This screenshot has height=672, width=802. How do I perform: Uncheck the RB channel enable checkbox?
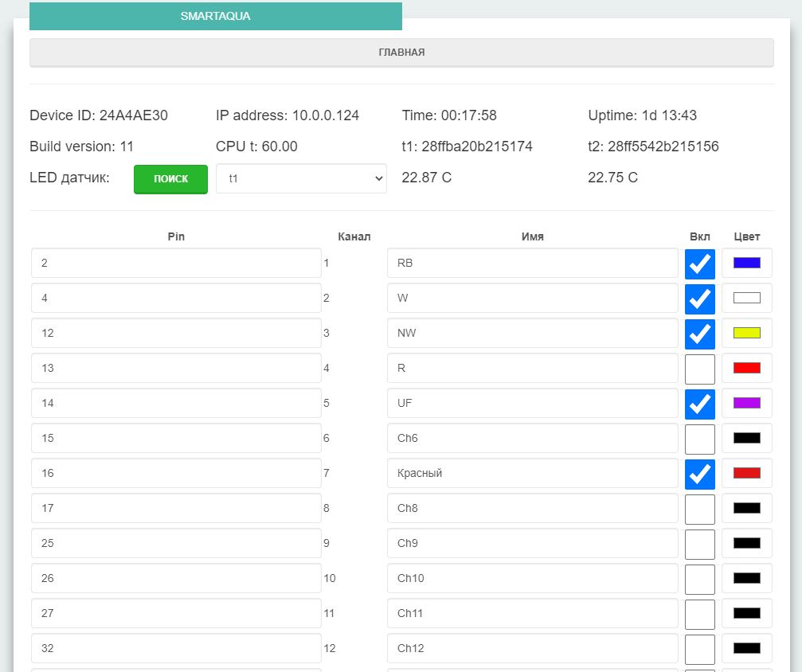[x=699, y=264]
